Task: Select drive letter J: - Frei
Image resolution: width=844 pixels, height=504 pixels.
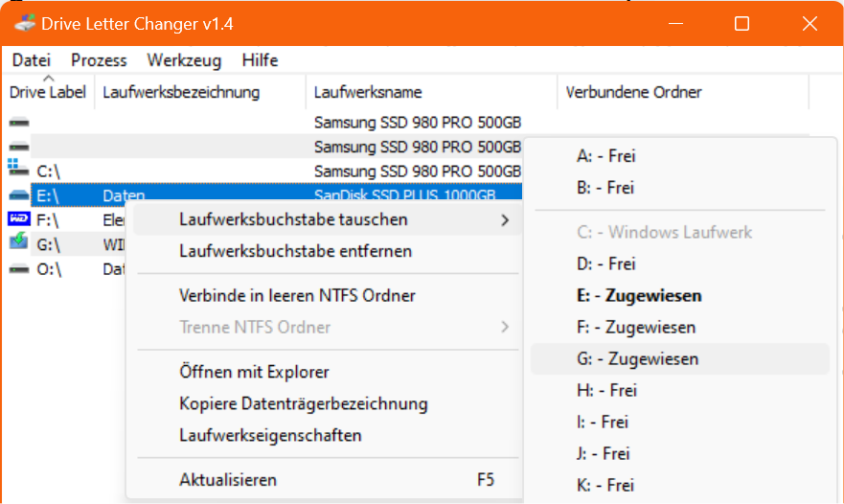Action: tap(603, 454)
